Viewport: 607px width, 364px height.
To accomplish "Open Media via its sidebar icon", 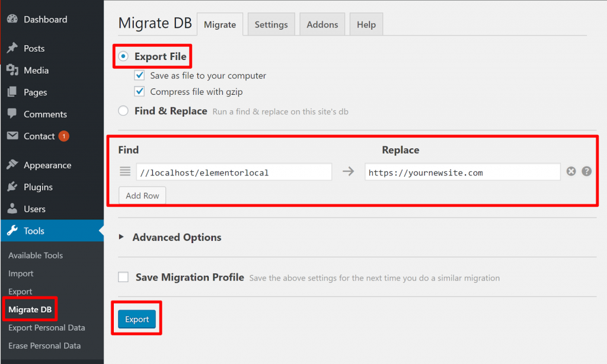I will (12, 71).
